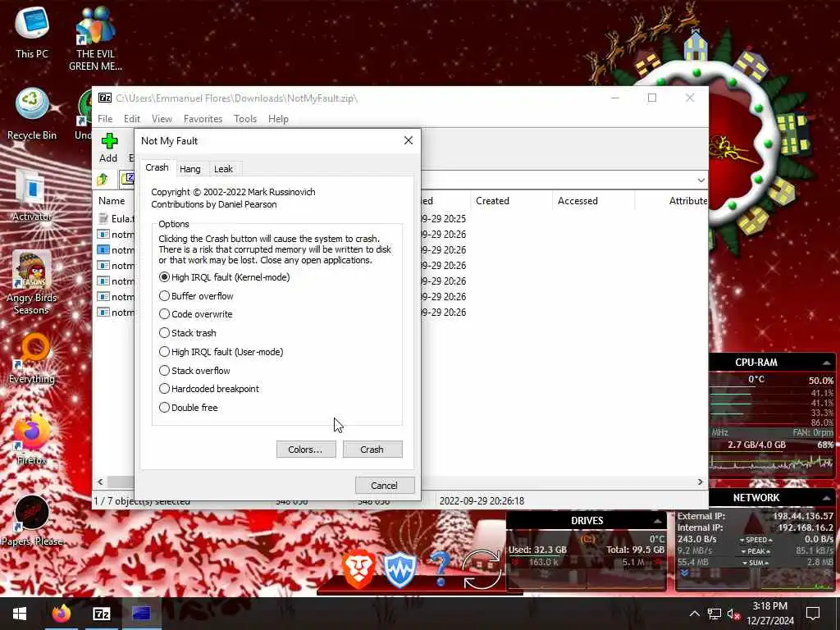Open the Help menu in 7-Zip
Viewport: 840px width, 630px height.
(x=279, y=119)
